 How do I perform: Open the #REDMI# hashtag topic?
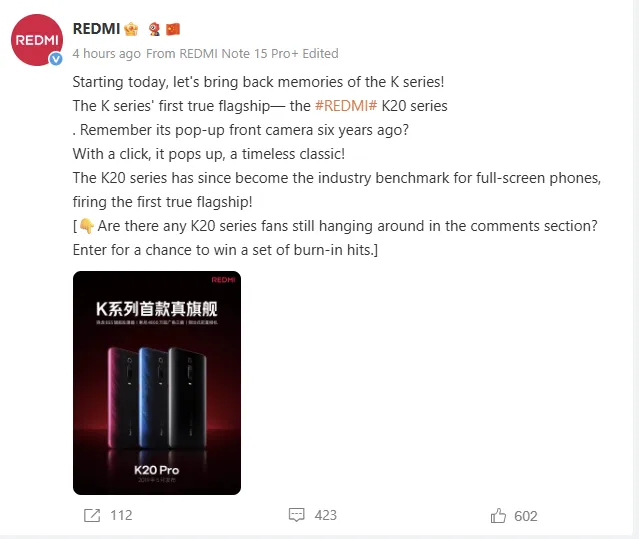[x=346, y=106]
